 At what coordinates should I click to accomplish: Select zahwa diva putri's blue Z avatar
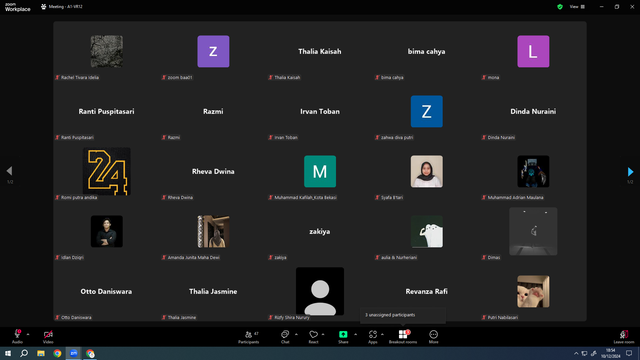(427, 111)
